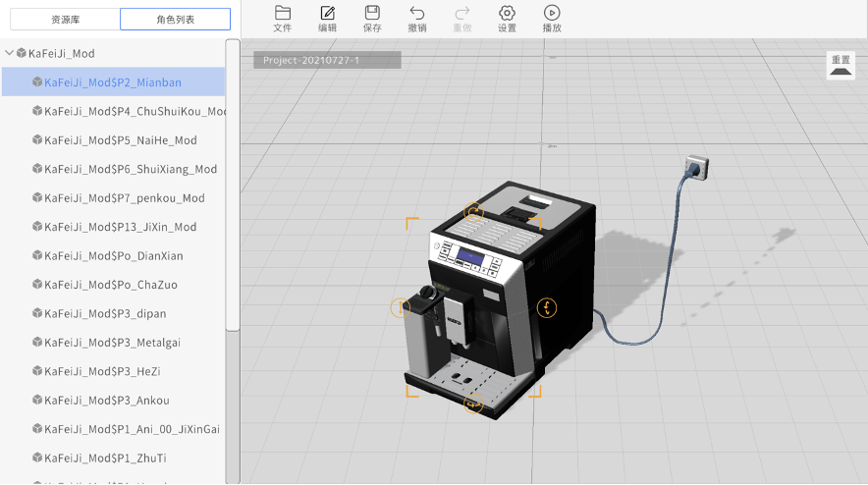
Task: Select KaFeiJi_Mod$P3_HeZi item
Action: point(113,371)
